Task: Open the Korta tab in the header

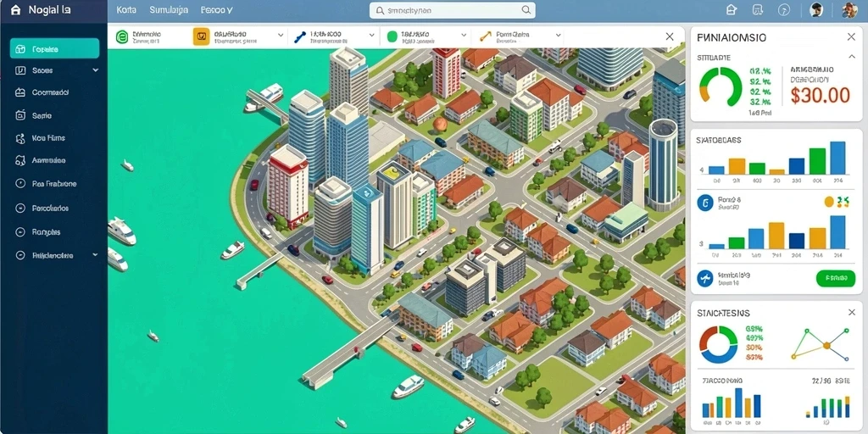Action: 127,10
